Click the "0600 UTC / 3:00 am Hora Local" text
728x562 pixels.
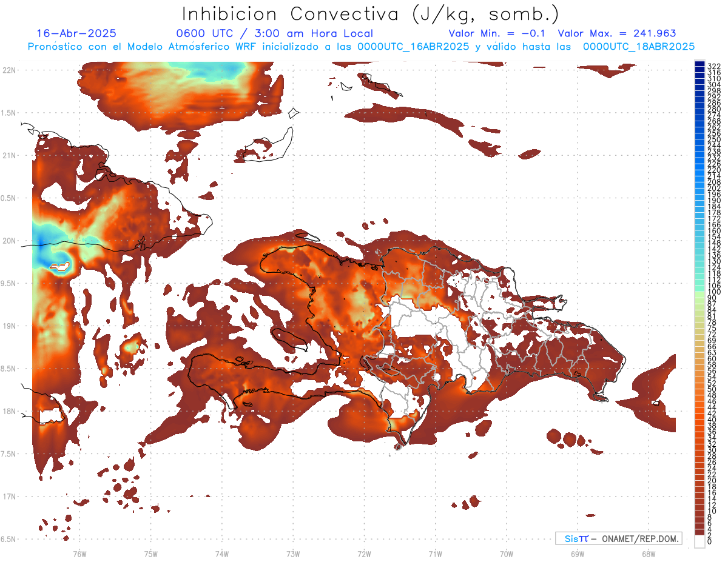[x=274, y=33]
